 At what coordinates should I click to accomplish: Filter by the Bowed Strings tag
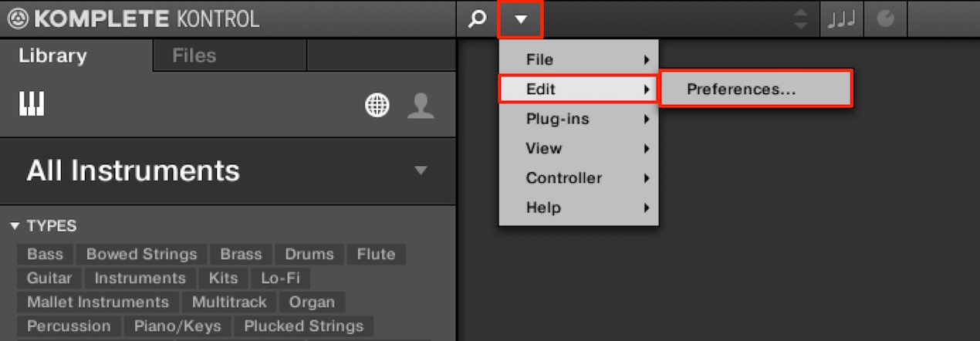[142, 254]
